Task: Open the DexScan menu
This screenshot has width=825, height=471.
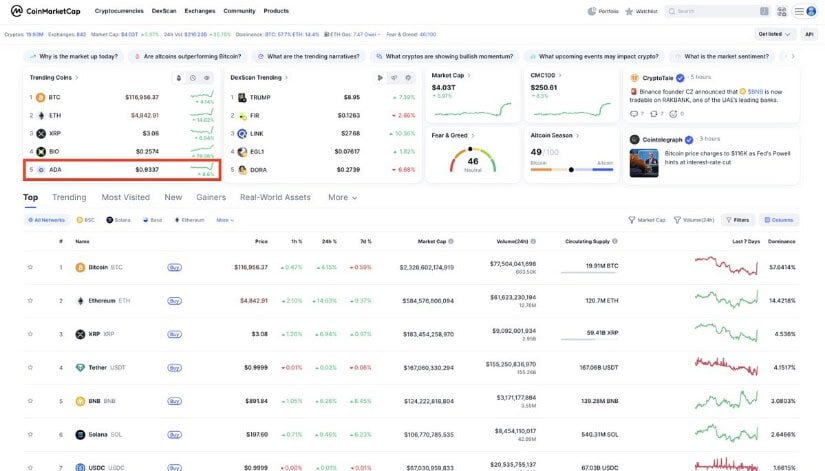Action: pos(164,11)
